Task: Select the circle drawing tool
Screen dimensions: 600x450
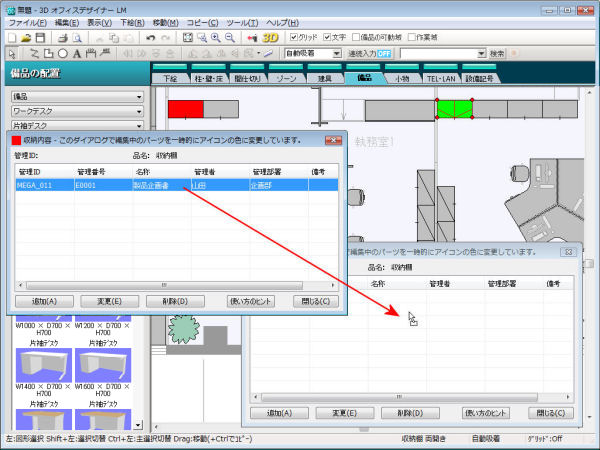Action: tap(63, 53)
